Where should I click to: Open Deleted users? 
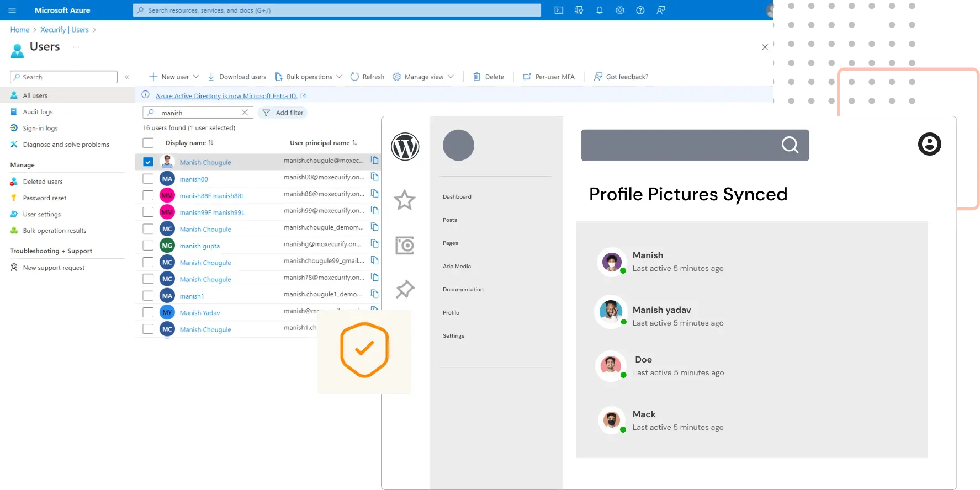pyautogui.click(x=43, y=182)
